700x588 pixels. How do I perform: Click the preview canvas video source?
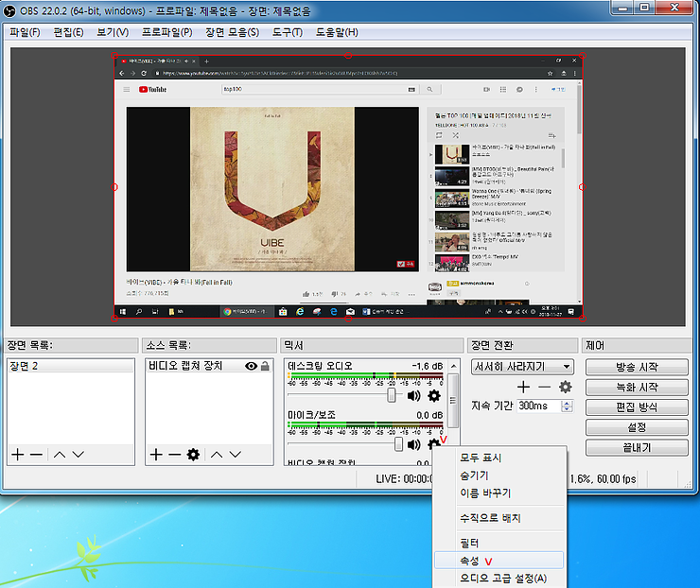(x=348, y=187)
